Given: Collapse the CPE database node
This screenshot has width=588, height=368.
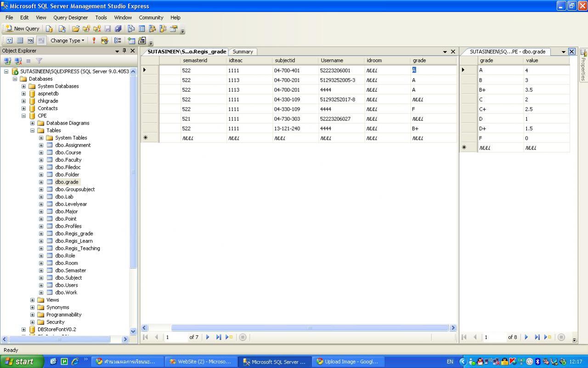Looking at the screenshot, I should click(x=23, y=116).
